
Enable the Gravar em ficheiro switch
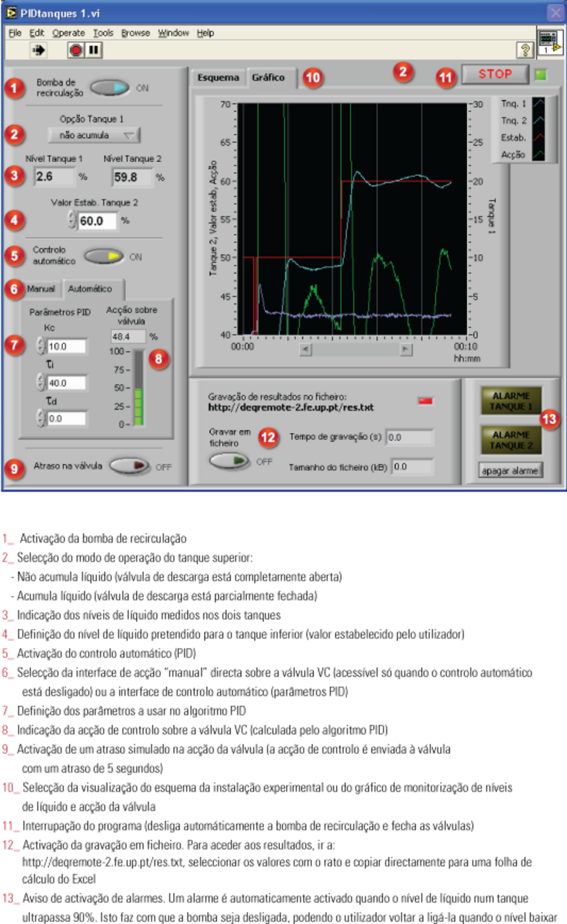(229, 460)
